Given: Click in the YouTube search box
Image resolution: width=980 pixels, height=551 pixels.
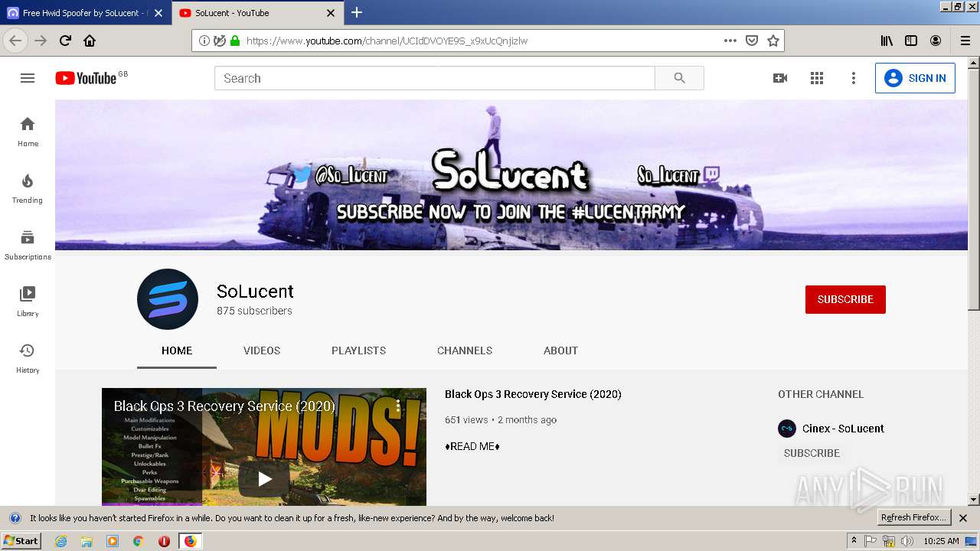Looking at the screenshot, I should pyautogui.click(x=435, y=78).
